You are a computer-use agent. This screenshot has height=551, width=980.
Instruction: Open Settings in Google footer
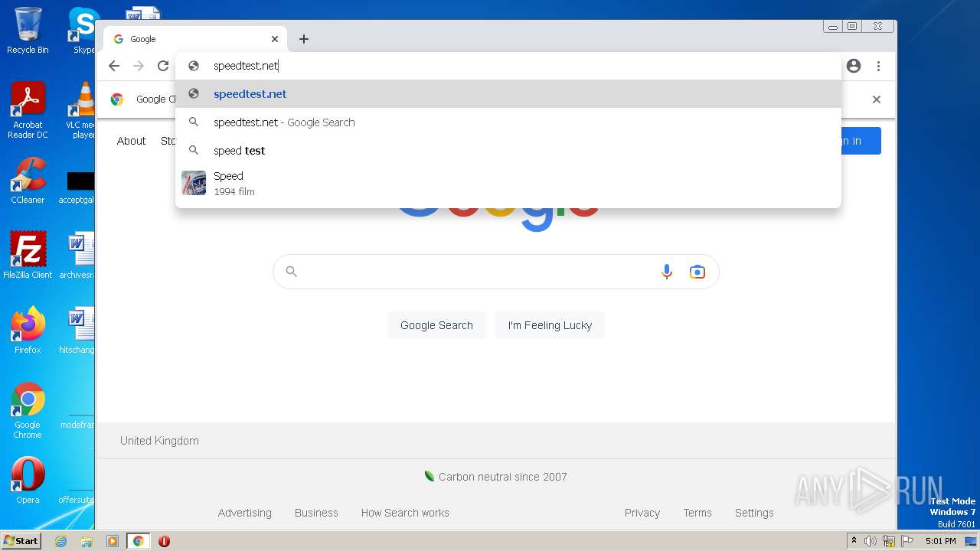(x=754, y=513)
